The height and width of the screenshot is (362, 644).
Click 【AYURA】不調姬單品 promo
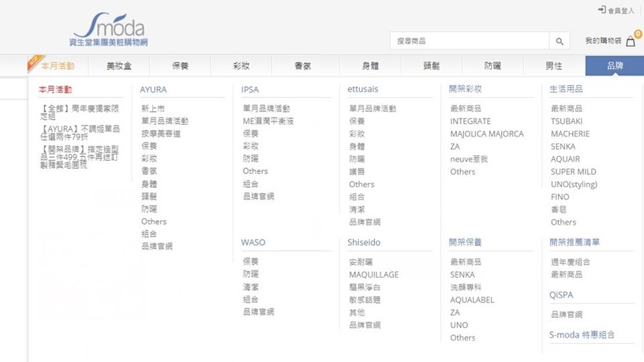click(80, 132)
